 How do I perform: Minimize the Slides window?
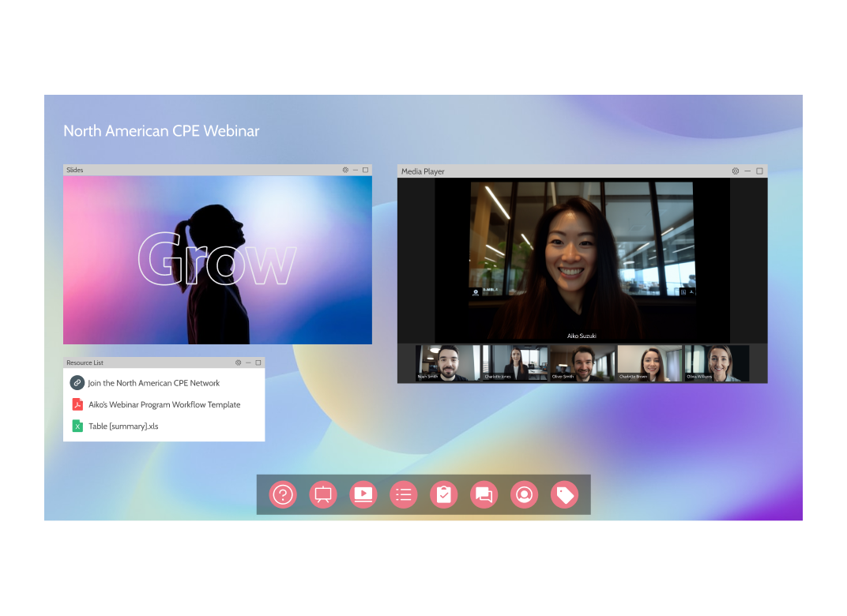pyautogui.click(x=356, y=170)
